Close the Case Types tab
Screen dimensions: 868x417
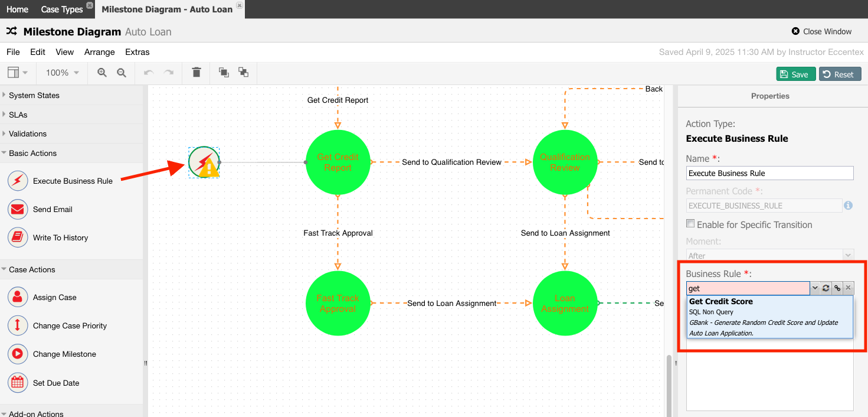pyautogui.click(x=90, y=5)
